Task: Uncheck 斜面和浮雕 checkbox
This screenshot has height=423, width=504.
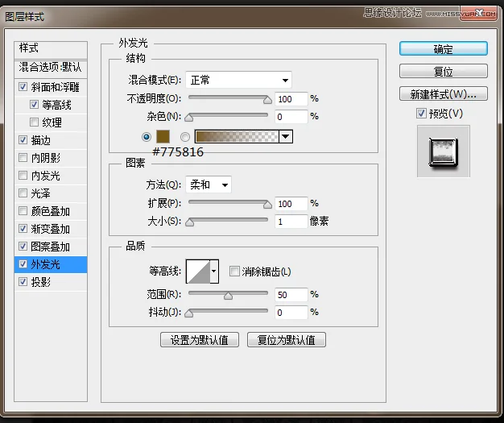Action: pyautogui.click(x=23, y=87)
